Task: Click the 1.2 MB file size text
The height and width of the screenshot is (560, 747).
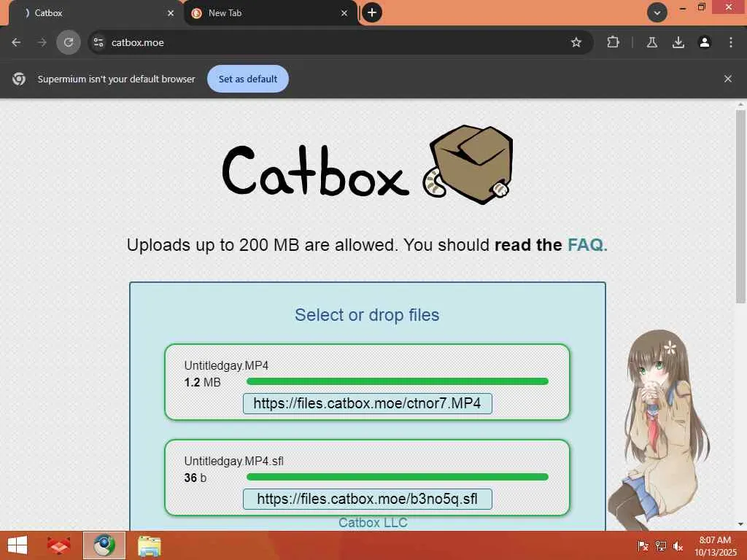Action: tap(203, 382)
